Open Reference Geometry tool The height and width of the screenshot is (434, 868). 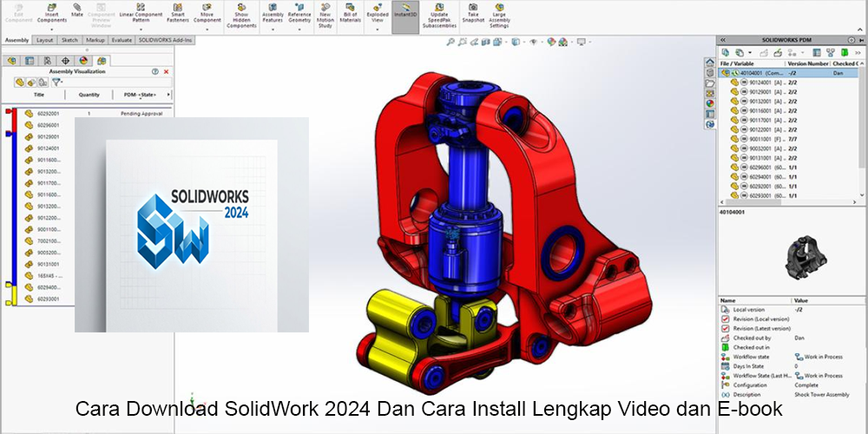coord(299,13)
